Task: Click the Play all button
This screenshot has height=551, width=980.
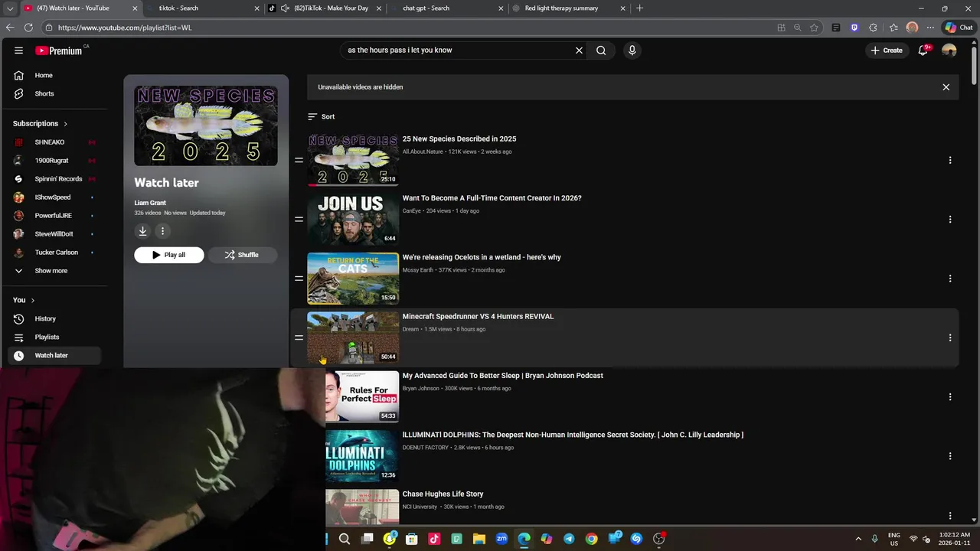Action: (x=169, y=255)
